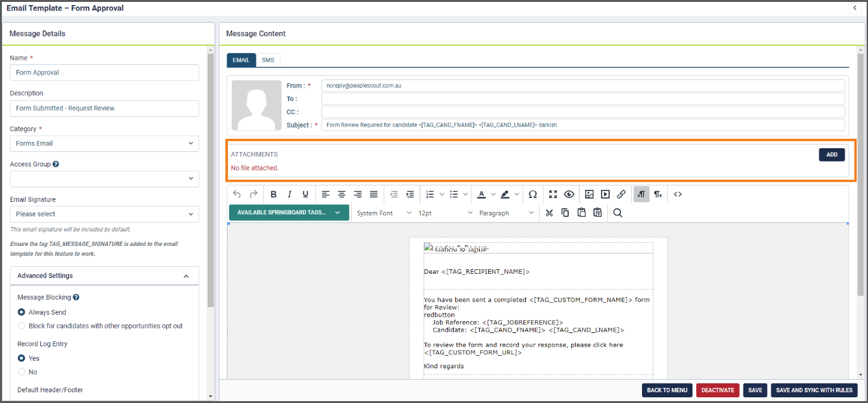The image size is (868, 403).
Task: Set right-to-left text direction
Action: [x=658, y=194]
